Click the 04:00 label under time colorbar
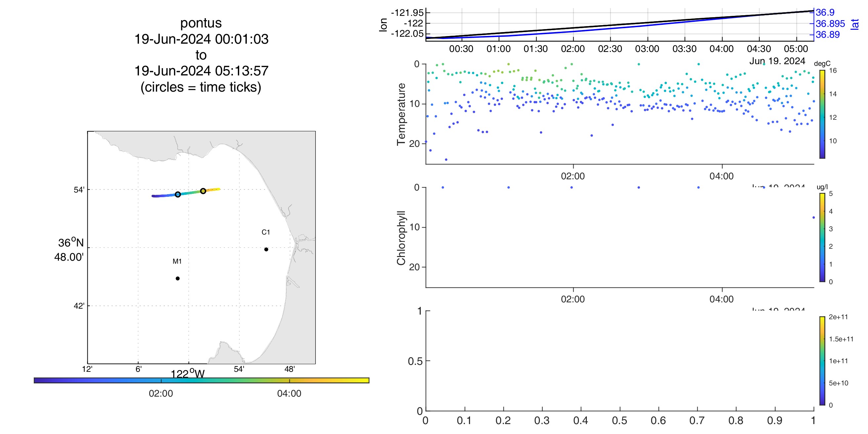This screenshot has height=434, width=868. 289,393
